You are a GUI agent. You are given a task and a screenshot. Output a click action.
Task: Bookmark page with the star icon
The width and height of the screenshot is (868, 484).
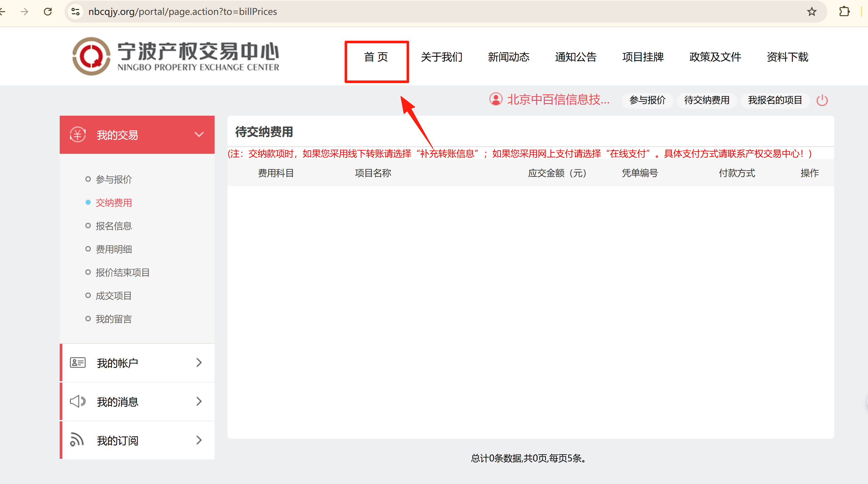(812, 12)
